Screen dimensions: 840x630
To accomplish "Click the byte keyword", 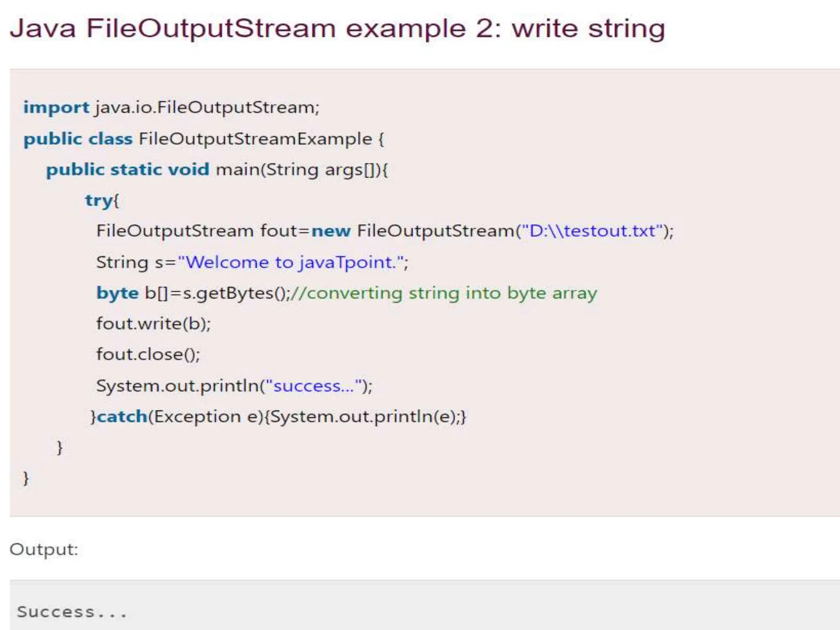I will click(117, 293).
